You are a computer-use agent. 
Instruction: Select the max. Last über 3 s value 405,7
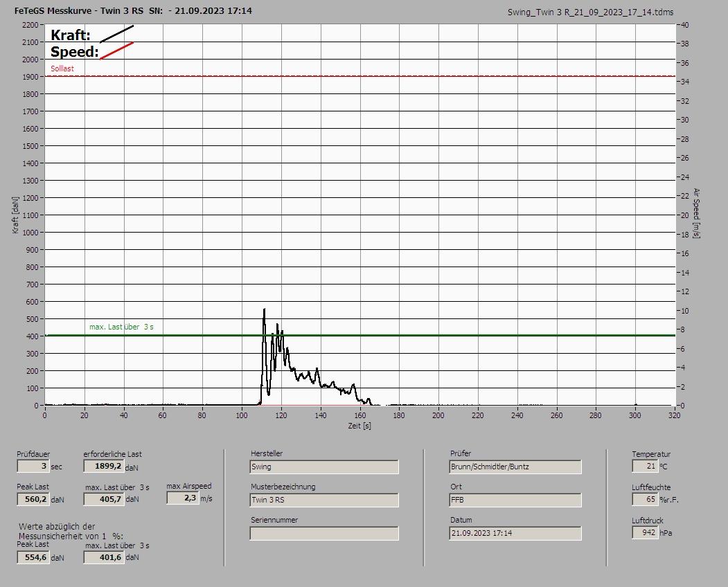103,499
